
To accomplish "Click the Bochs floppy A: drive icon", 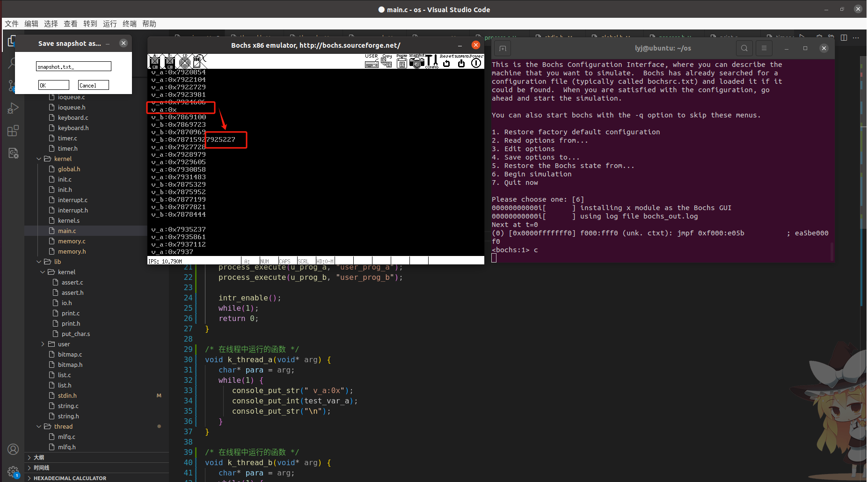I will pos(154,61).
